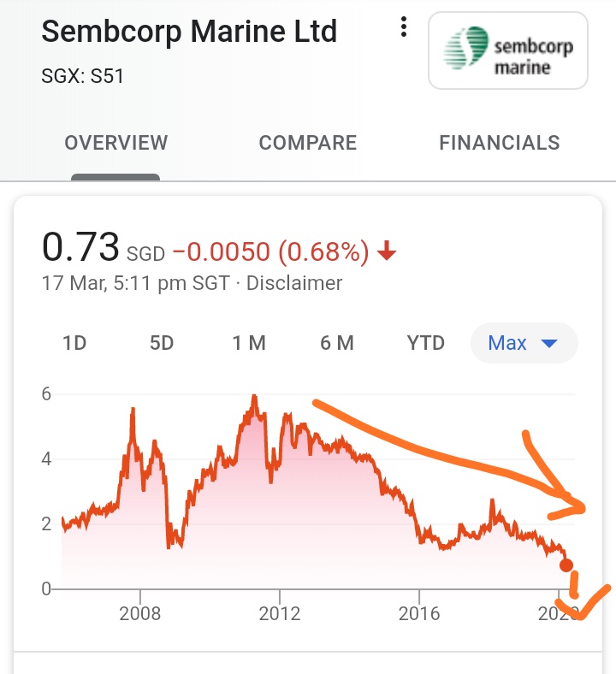Click the 2012 label on chart axis
The width and height of the screenshot is (616, 674).
pyautogui.click(x=280, y=614)
